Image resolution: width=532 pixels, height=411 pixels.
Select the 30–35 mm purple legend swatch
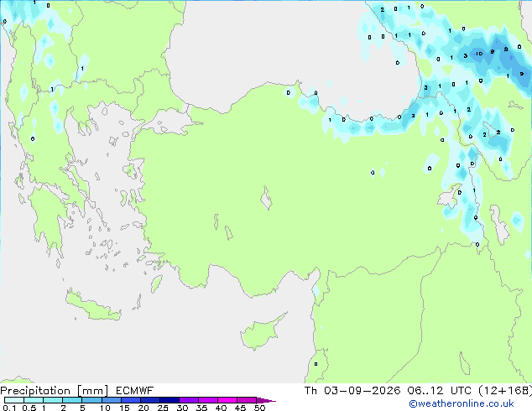tap(188, 400)
